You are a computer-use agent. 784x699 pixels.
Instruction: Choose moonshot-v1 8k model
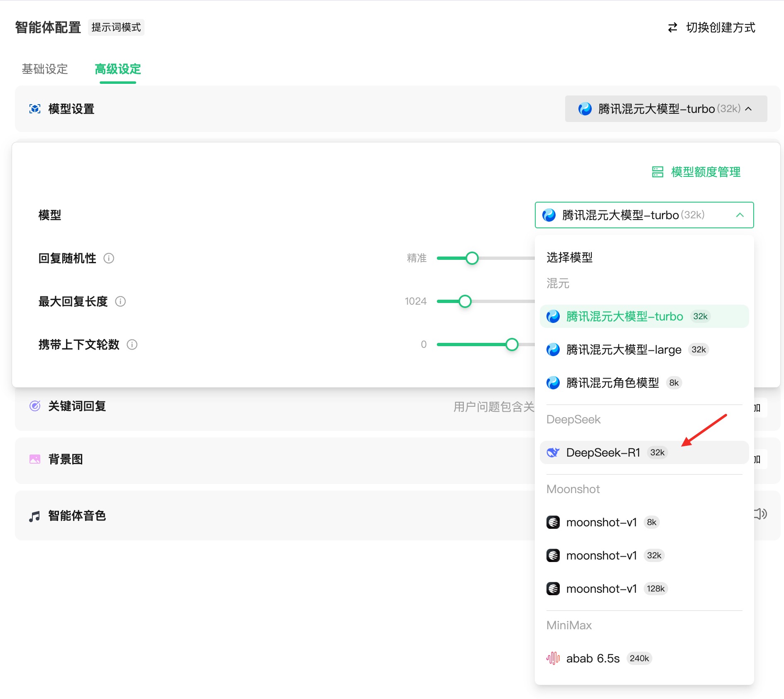click(x=644, y=522)
